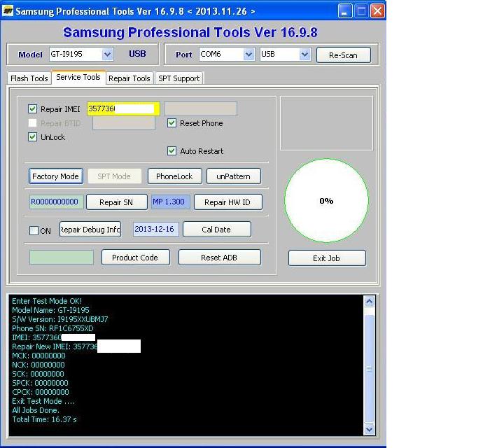The height and width of the screenshot is (448, 504).
Task: Click the Repair SN button
Action: [x=116, y=202]
